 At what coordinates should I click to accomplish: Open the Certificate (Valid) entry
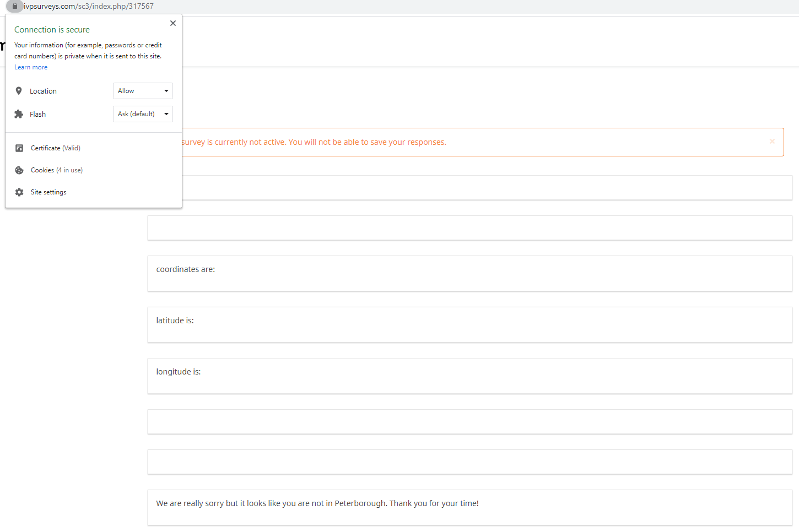(x=56, y=148)
